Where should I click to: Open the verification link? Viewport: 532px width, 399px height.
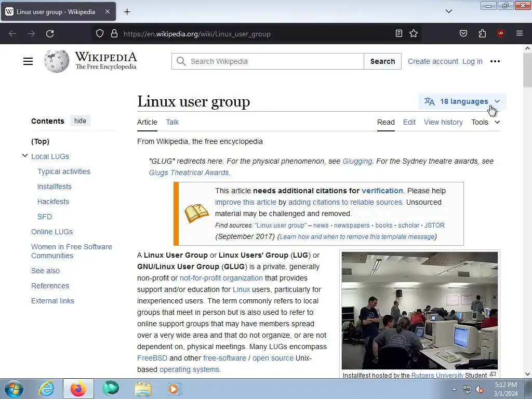[x=382, y=191]
